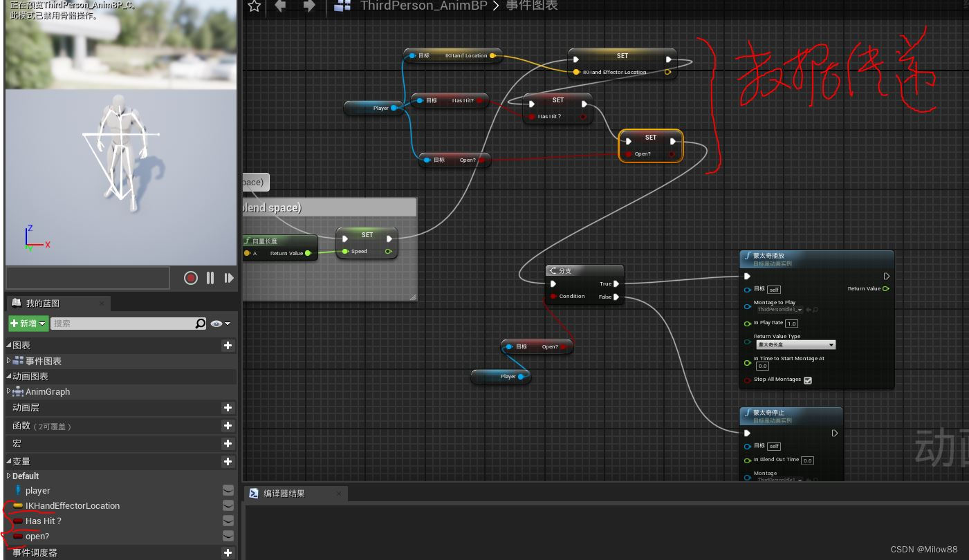Select the player variable in variables list

click(x=38, y=491)
